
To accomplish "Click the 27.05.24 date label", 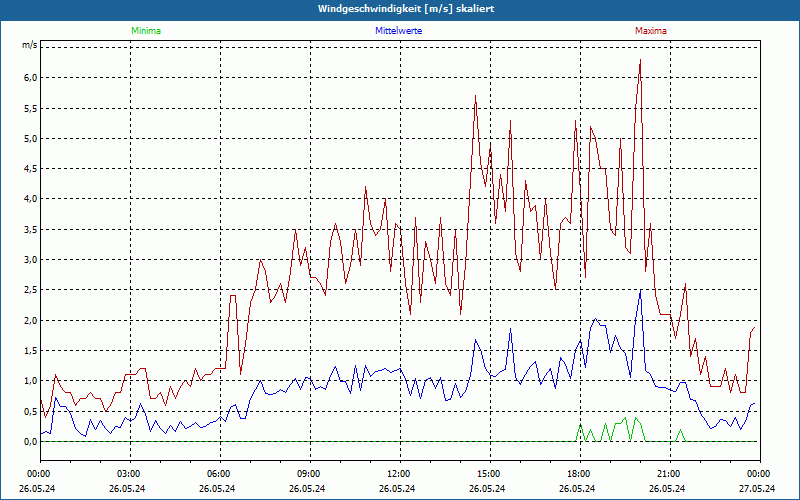I will tap(757, 488).
